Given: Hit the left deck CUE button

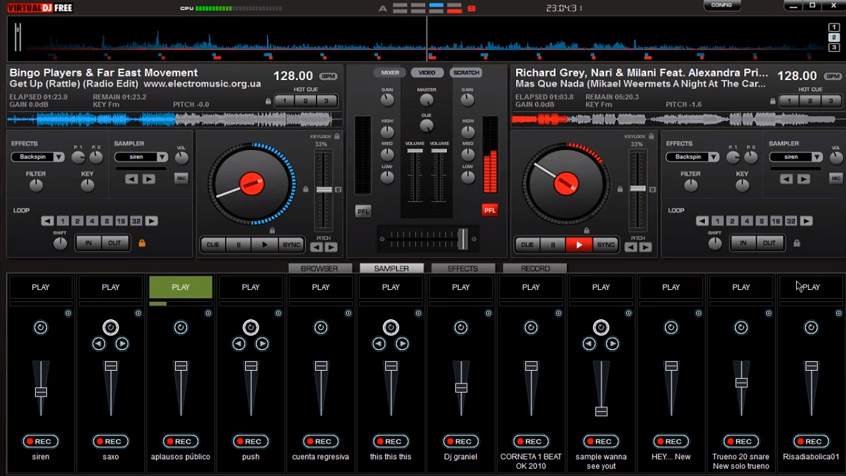Looking at the screenshot, I should [x=213, y=244].
